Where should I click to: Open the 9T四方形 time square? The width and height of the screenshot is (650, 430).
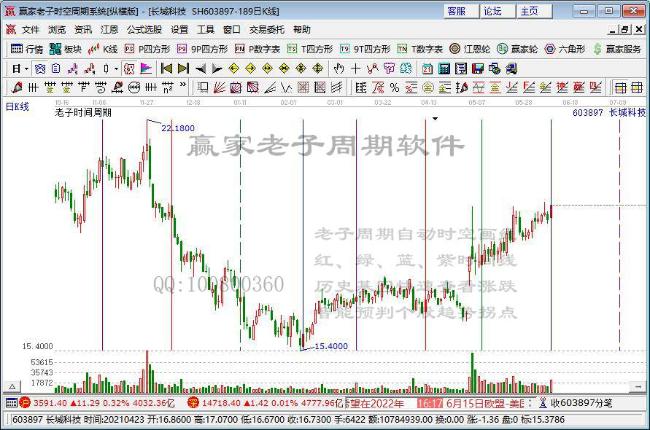(x=365, y=49)
